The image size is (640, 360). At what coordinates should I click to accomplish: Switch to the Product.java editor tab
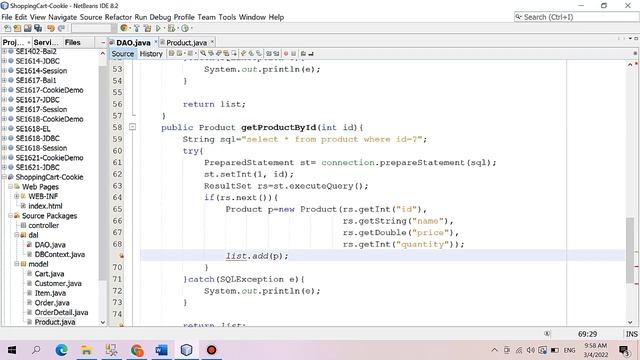tap(186, 42)
